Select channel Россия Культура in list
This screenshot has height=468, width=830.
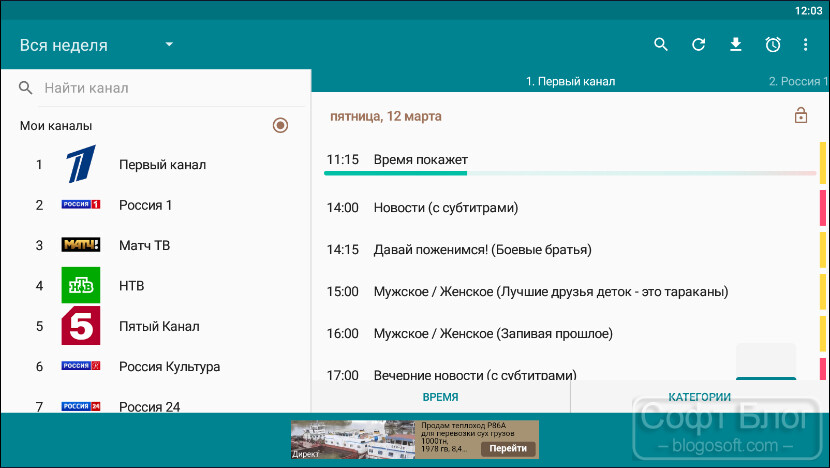[156, 366]
